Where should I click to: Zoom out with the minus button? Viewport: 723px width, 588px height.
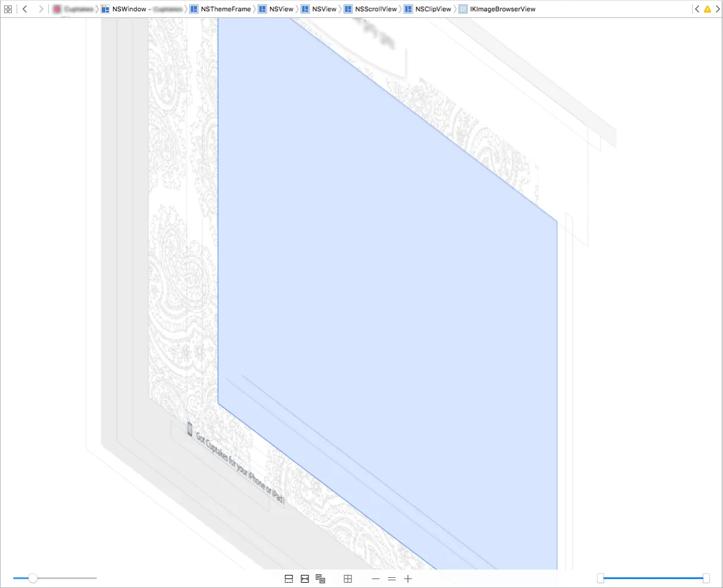click(x=376, y=578)
